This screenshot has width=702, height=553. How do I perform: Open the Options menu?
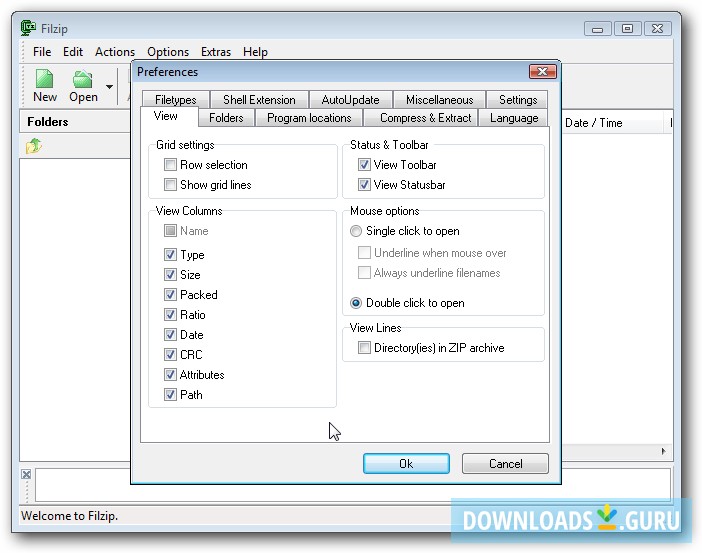[168, 52]
